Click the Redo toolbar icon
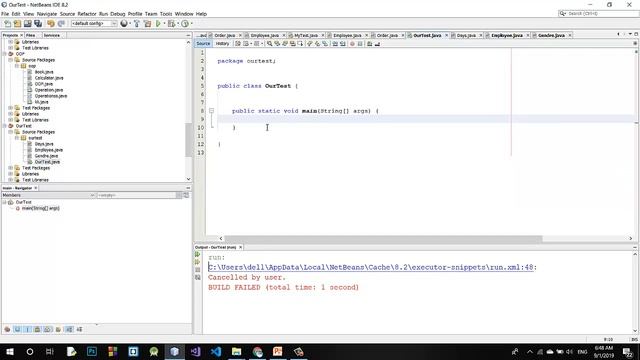This screenshot has height=360, width=640. [x=61, y=24]
